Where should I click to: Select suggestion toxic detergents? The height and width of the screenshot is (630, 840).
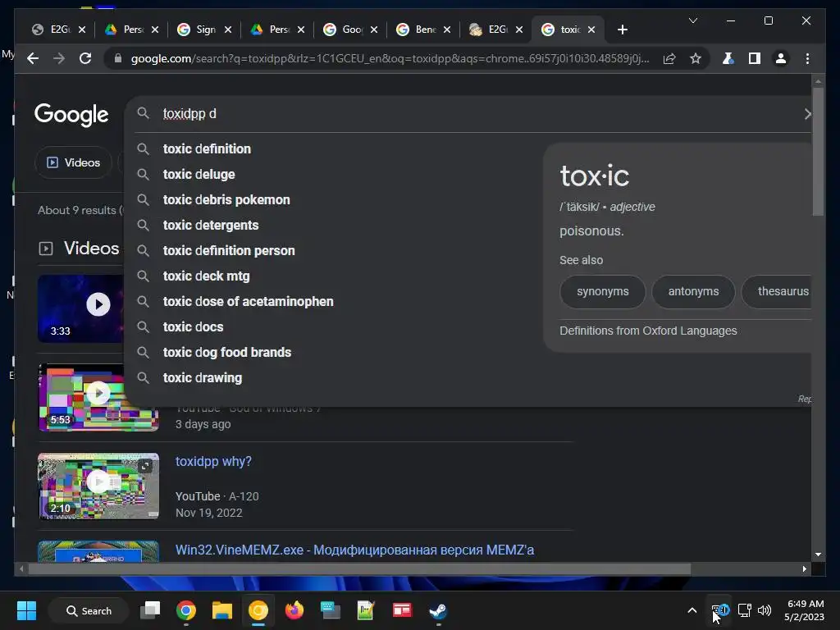point(211,225)
